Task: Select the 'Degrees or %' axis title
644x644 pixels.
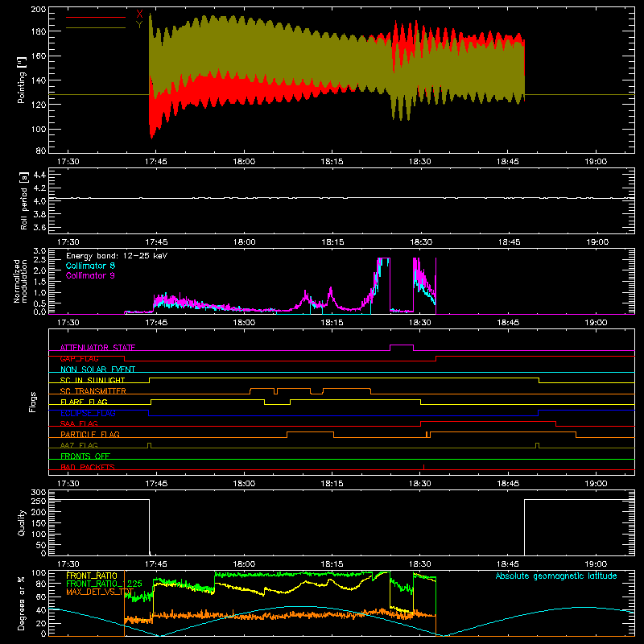Action: click(22, 603)
